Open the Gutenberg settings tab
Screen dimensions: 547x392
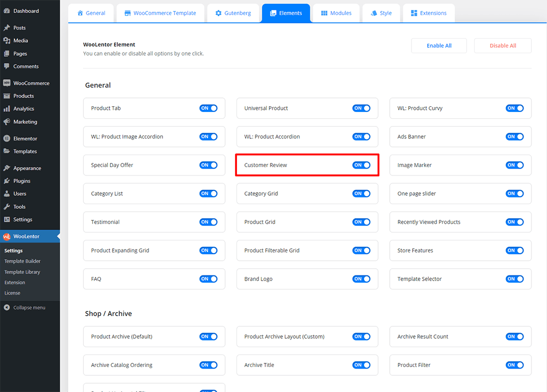click(233, 13)
